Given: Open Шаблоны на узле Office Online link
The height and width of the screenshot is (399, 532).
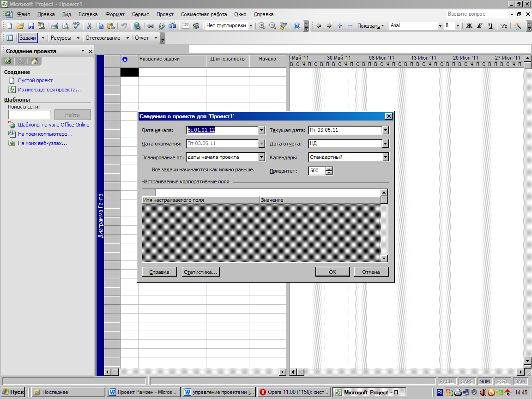Looking at the screenshot, I should point(54,125).
